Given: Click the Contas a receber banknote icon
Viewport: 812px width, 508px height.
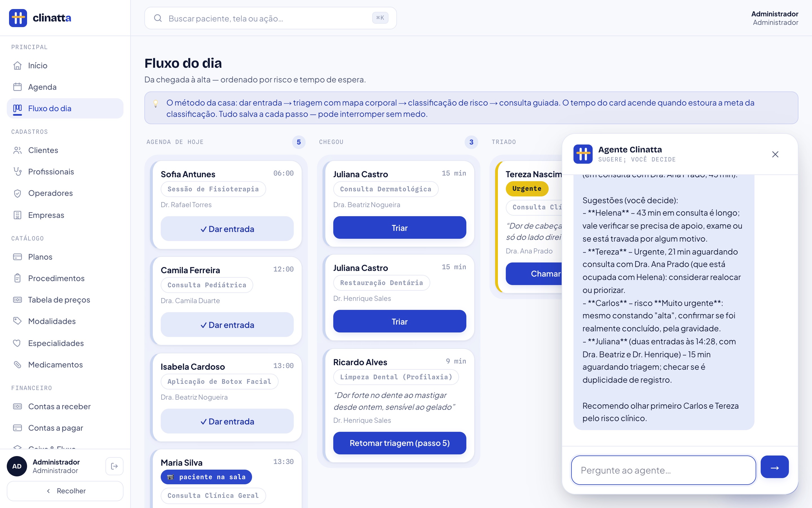Looking at the screenshot, I should tap(17, 406).
